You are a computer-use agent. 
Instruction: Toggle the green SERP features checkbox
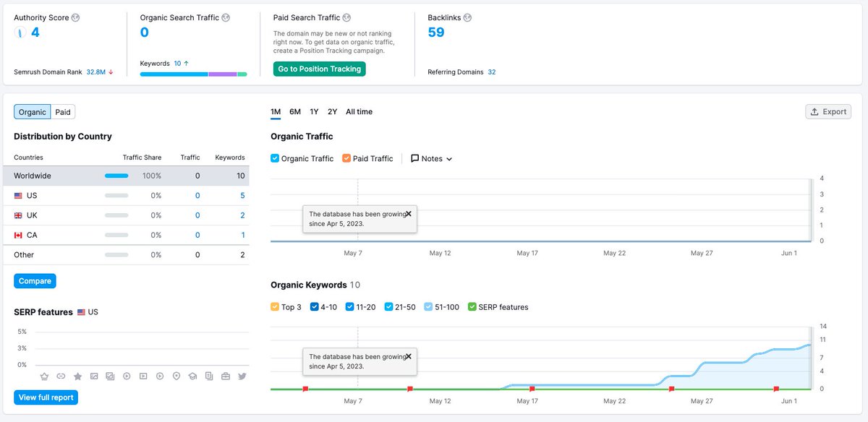coord(472,307)
